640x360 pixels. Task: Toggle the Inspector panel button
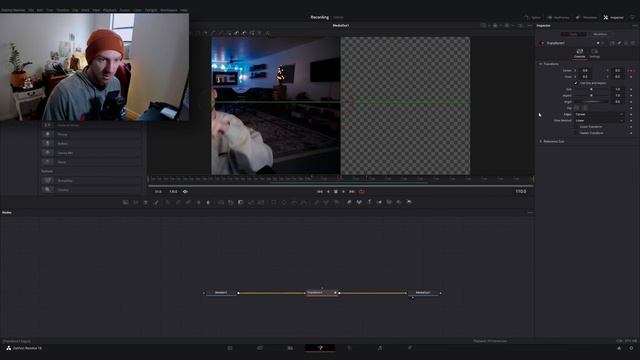pos(613,18)
